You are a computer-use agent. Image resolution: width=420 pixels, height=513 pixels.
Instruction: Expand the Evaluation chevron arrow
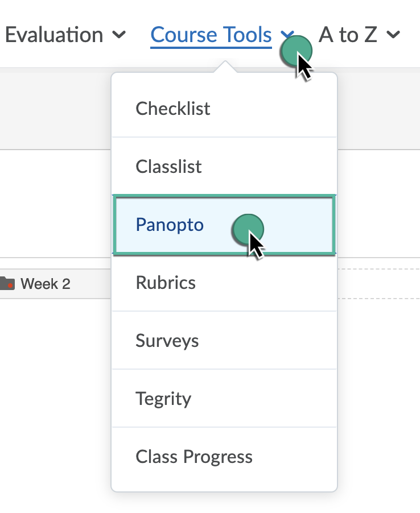click(x=119, y=35)
